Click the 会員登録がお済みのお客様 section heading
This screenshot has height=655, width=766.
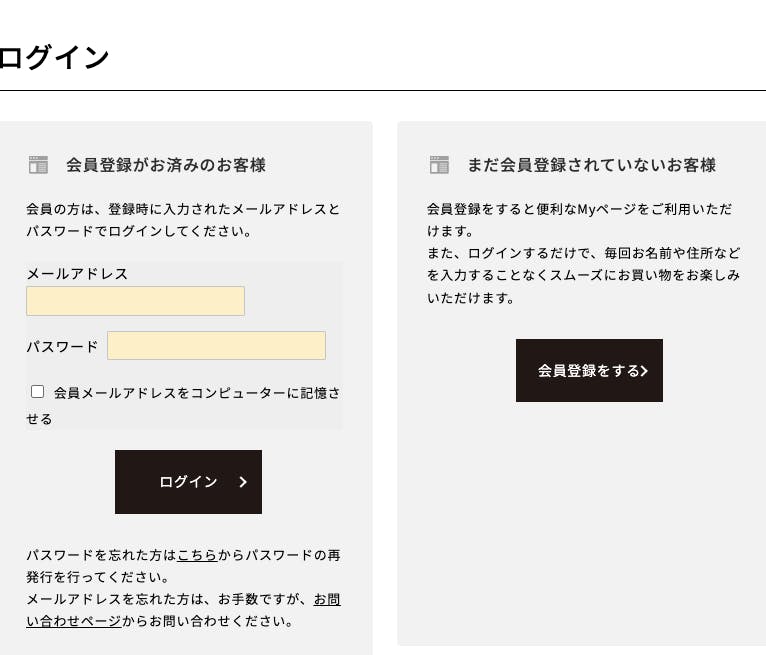pos(166,165)
